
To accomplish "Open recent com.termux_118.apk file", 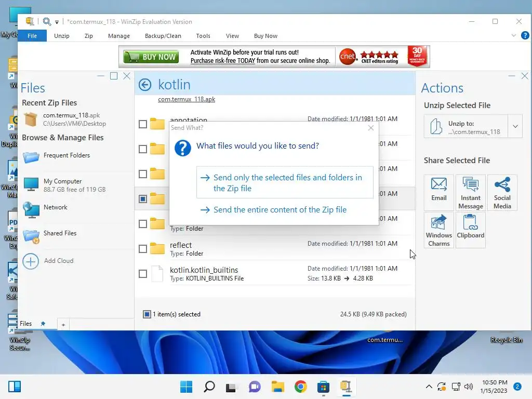I will [x=64, y=119].
